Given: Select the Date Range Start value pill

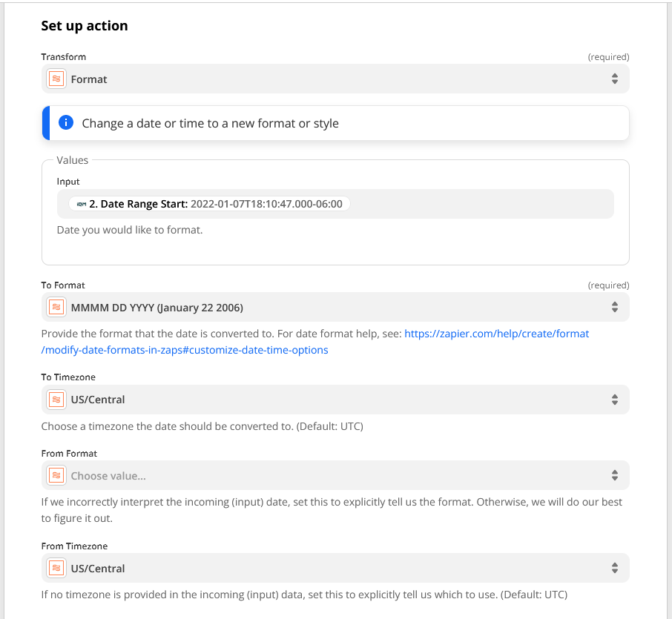Looking at the screenshot, I should coord(210,204).
